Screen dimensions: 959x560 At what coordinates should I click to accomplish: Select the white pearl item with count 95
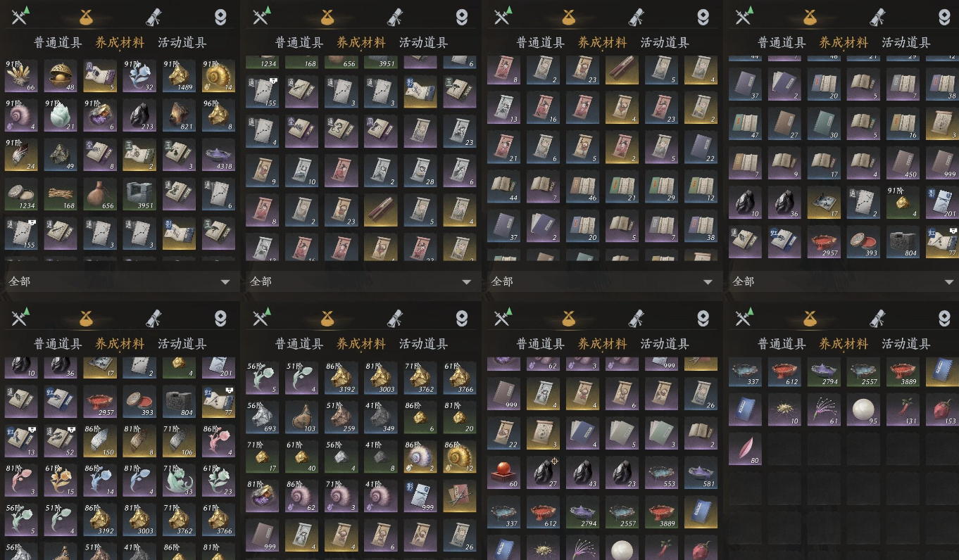864,409
